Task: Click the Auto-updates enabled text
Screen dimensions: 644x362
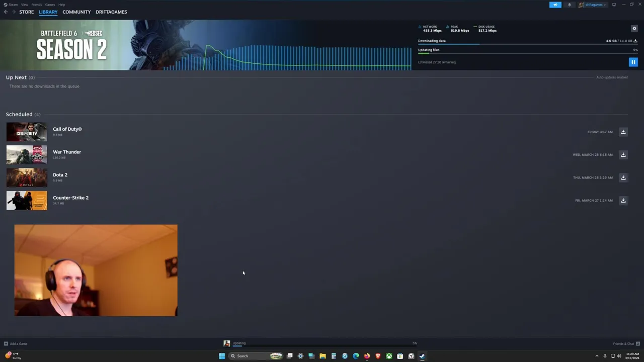Action: [x=612, y=77]
